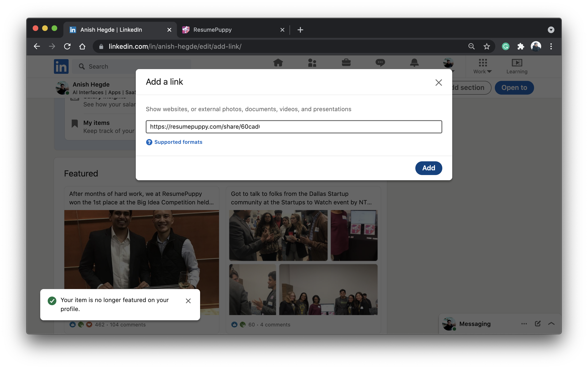The width and height of the screenshot is (588, 369).
Task: Close the Add a link dialog
Action: (439, 83)
